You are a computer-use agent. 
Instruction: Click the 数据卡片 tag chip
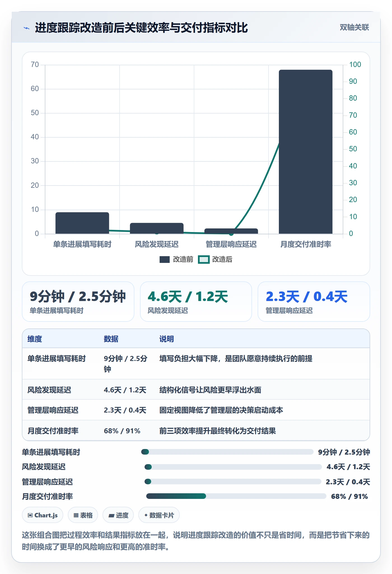(x=159, y=515)
